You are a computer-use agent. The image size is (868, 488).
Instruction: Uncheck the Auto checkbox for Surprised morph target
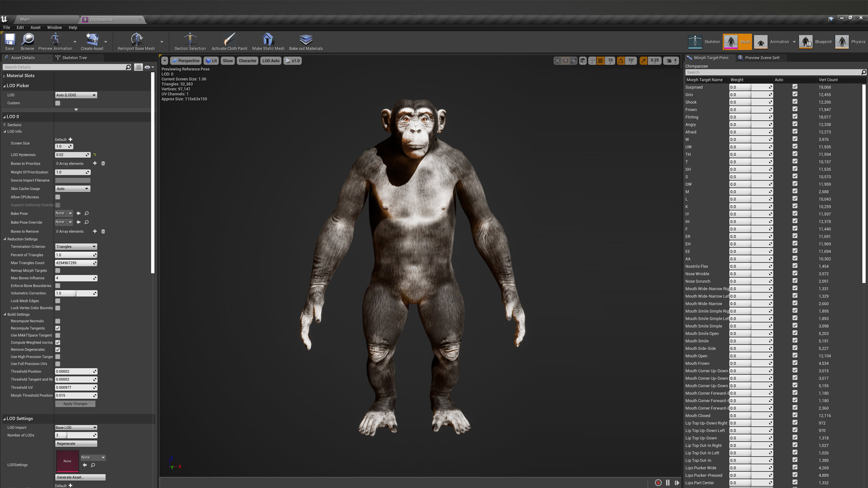tap(795, 87)
